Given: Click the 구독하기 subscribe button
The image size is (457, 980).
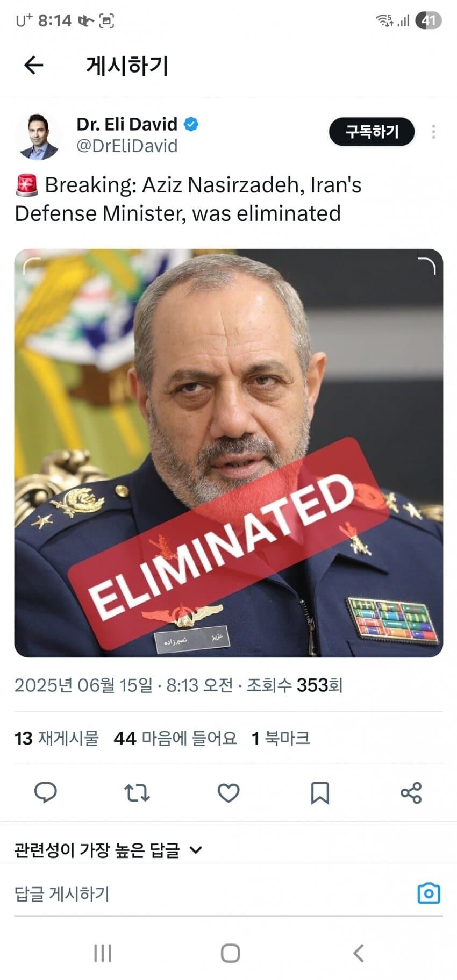Looking at the screenshot, I should pos(372,132).
